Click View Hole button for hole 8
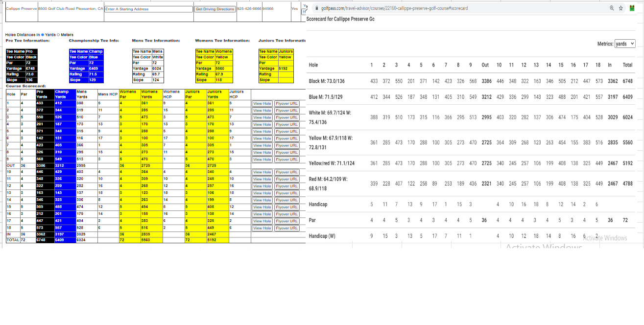Screen dimensions: 644x325 click(262, 152)
